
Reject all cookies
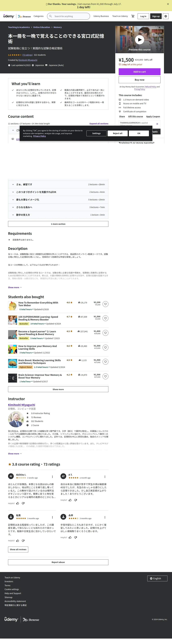coord(118,133)
